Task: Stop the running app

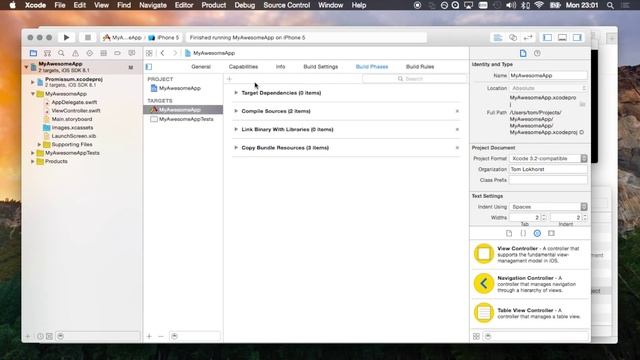Action: click(x=87, y=38)
